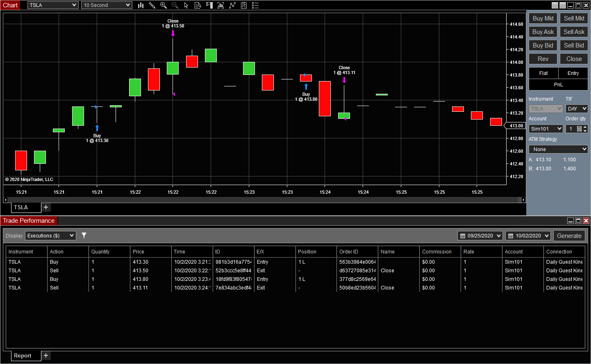Click the bar type candles icon
591x364 pixels.
[141, 5]
